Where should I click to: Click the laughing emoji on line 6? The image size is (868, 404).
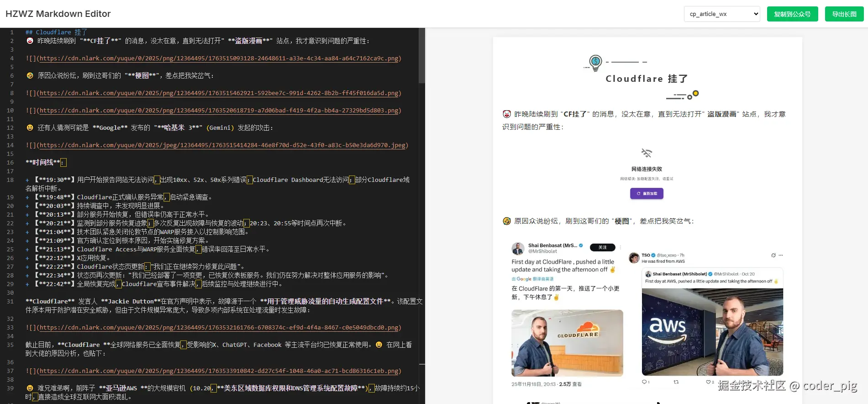[30, 76]
